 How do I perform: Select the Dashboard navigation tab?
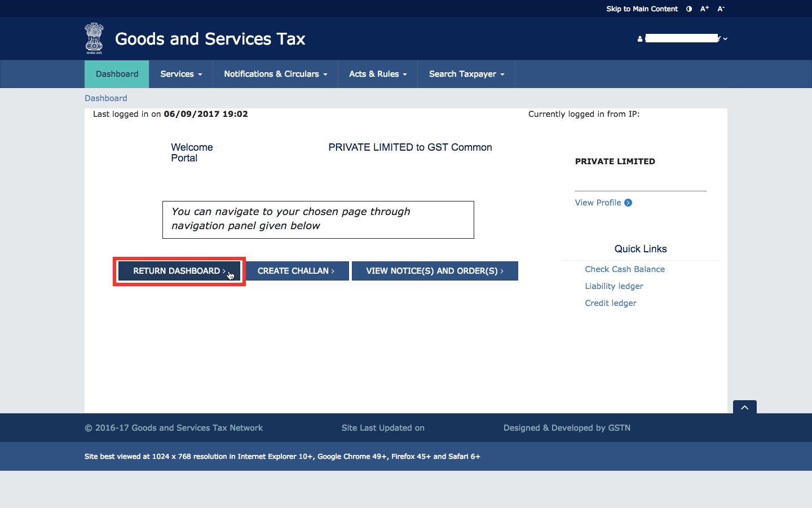pyautogui.click(x=116, y=74)
